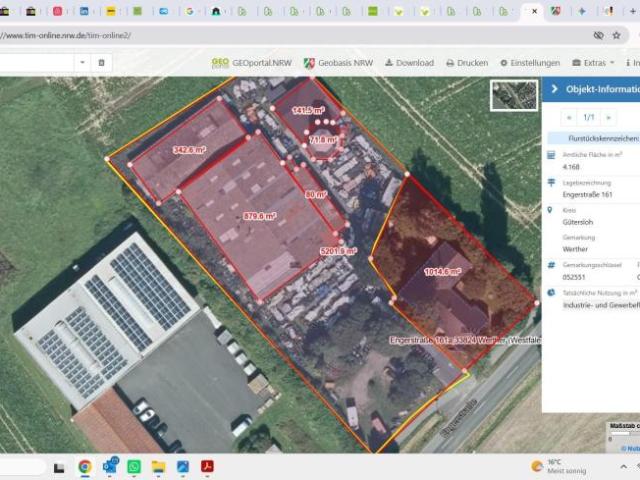This screenshot has width=640, height=480.
Task: Open the weather widget showing 16°C
Action: pyautogui.click(x=559, y=466)
